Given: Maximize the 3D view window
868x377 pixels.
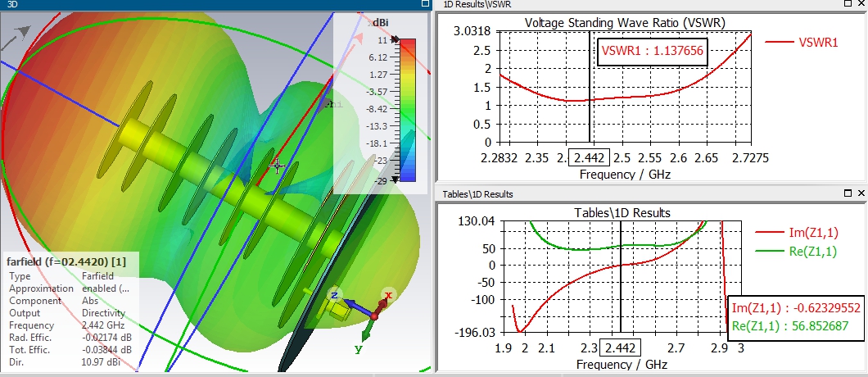Looking at the screenshot, I should (425, 4).
